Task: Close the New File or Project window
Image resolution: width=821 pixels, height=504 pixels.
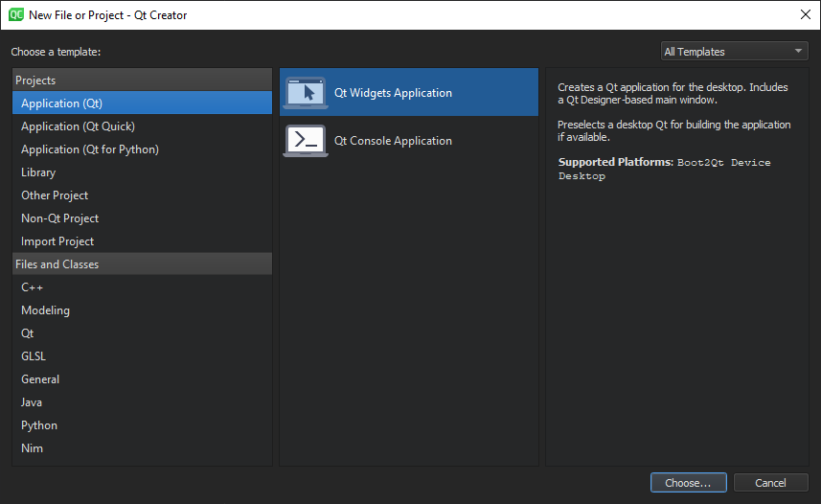Action: tap(806, 14)
